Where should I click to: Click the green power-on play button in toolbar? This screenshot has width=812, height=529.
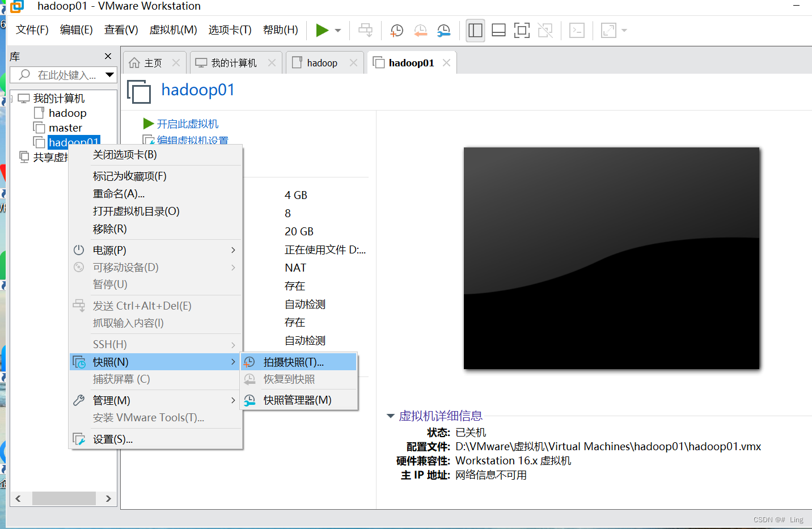[x=322, y=30]
